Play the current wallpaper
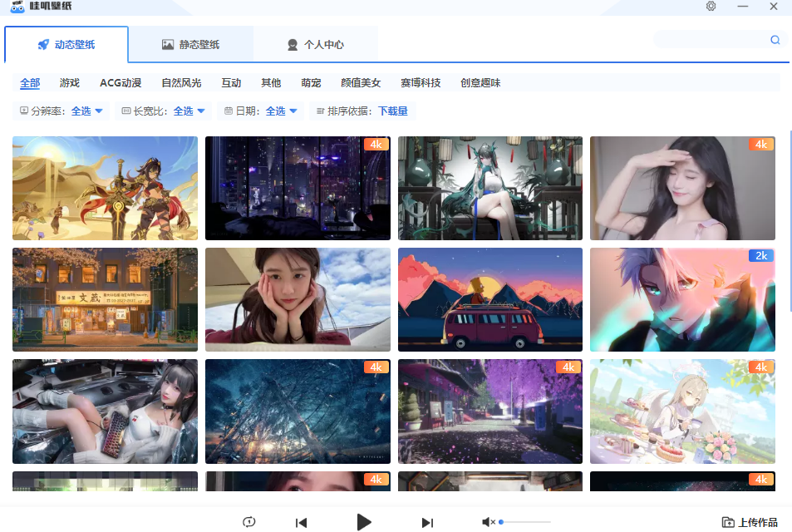The width and height of the screenshot is (792, 532). pos(364,522)
